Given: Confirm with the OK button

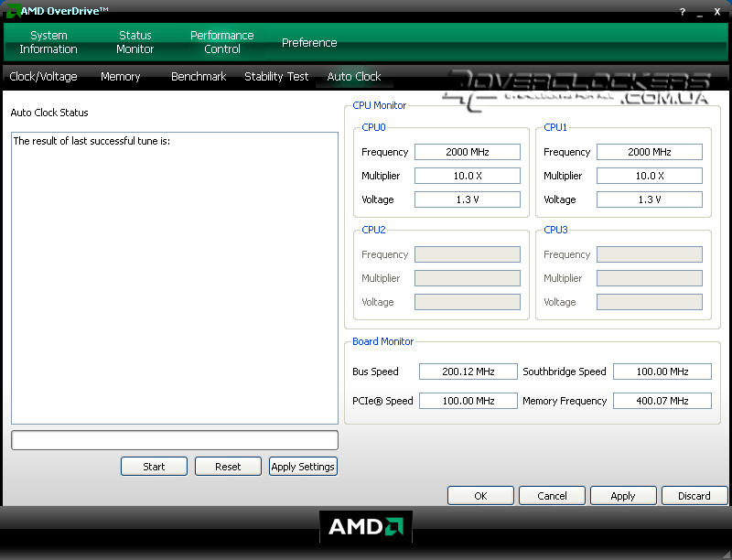Looking at the screenshot, I should pos(480,496).
